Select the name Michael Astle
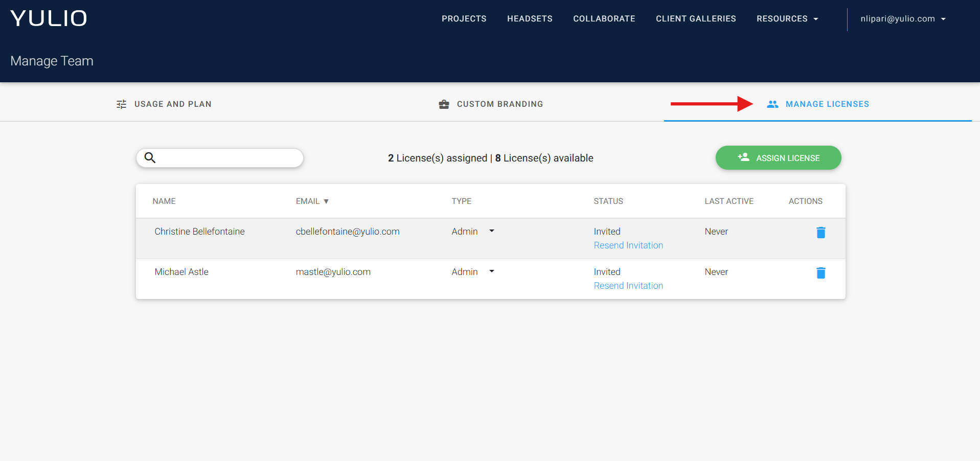 [x=181, y=272]
